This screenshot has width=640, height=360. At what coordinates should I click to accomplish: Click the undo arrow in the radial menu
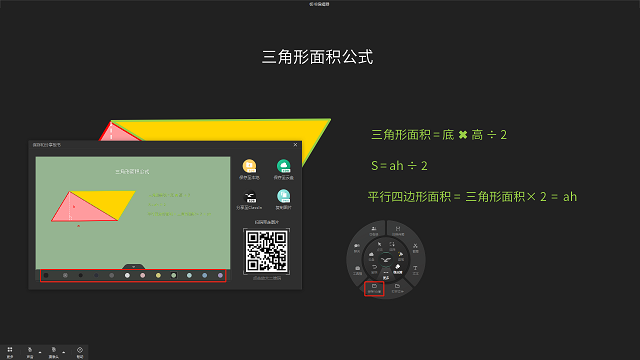pyautogui.click(x=374, y=269)
